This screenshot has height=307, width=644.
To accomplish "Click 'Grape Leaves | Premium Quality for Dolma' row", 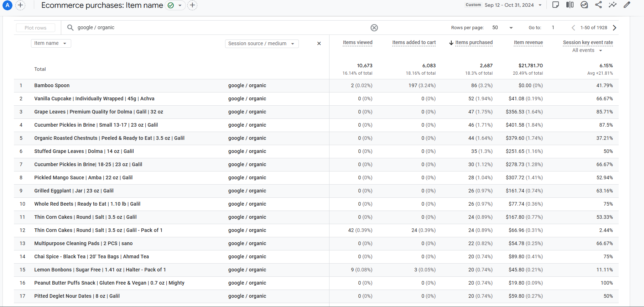I will (99, 112).
